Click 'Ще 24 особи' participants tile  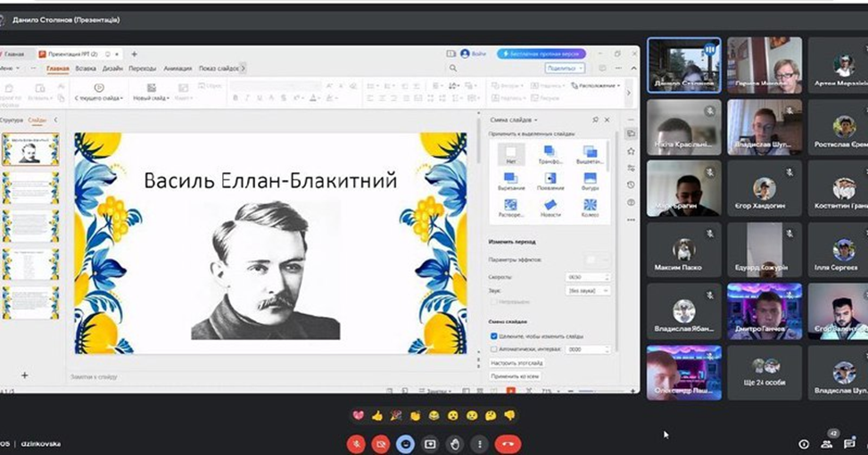click(x=765, y=373)
